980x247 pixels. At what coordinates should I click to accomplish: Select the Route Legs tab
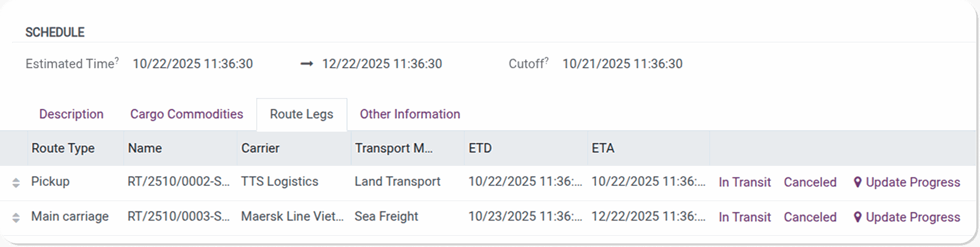[301, 114]
